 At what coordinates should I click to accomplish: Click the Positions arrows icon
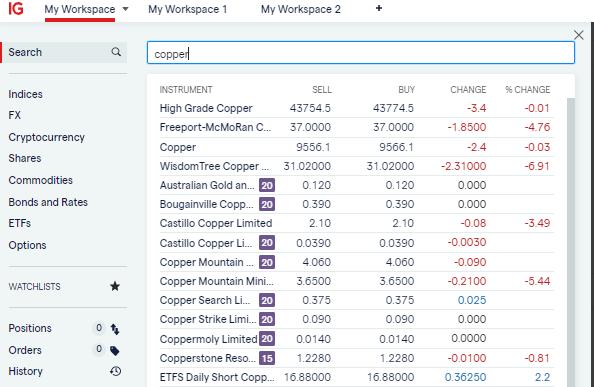[115, 329]
